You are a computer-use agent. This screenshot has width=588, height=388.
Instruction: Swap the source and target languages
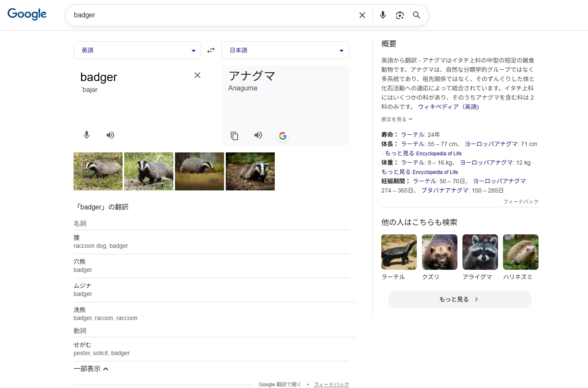click(211, 50)
